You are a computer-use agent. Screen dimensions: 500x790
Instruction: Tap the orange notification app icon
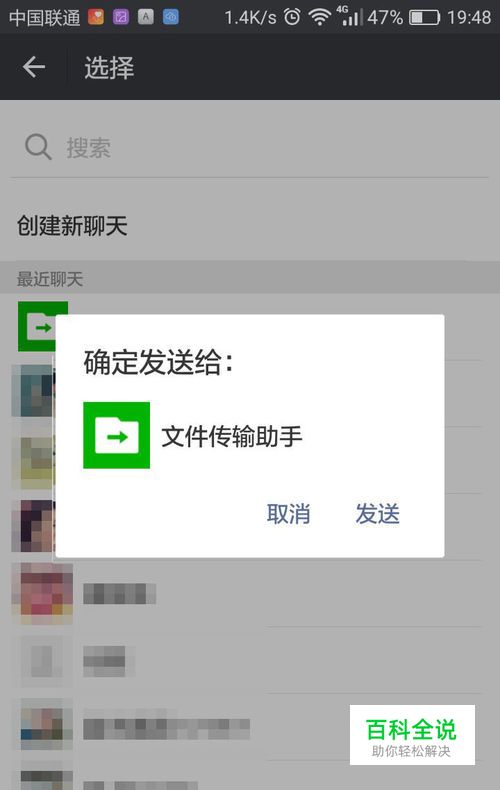click(x=96, y=17)
